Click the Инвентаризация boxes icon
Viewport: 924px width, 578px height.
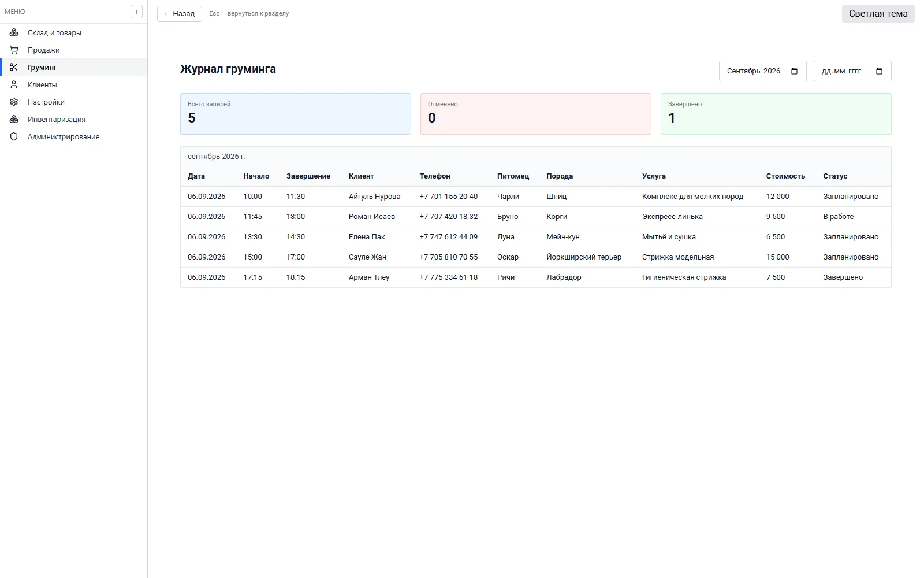pos(14,119)
